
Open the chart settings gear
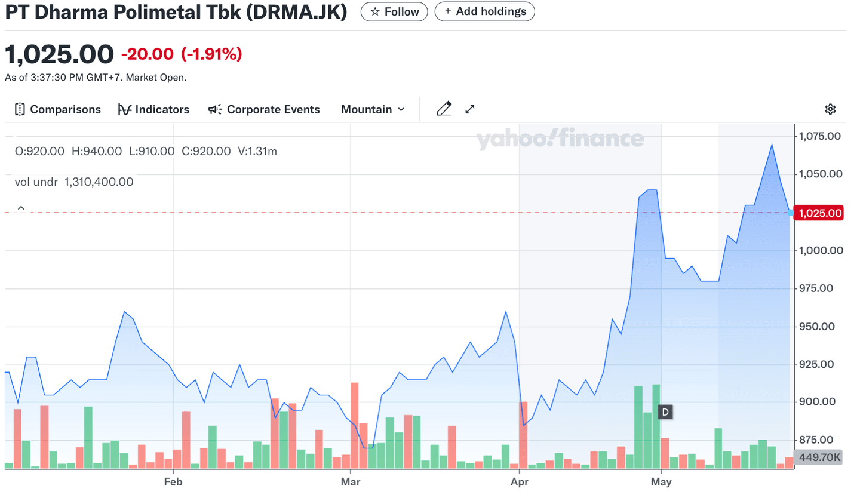click(830, 109)
